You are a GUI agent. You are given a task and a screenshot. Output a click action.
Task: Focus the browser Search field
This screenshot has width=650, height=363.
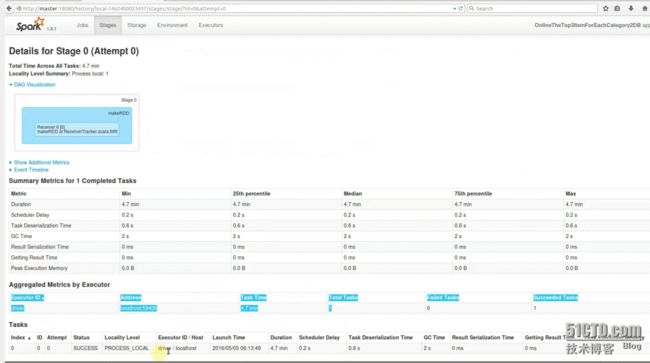click(532, 8)
